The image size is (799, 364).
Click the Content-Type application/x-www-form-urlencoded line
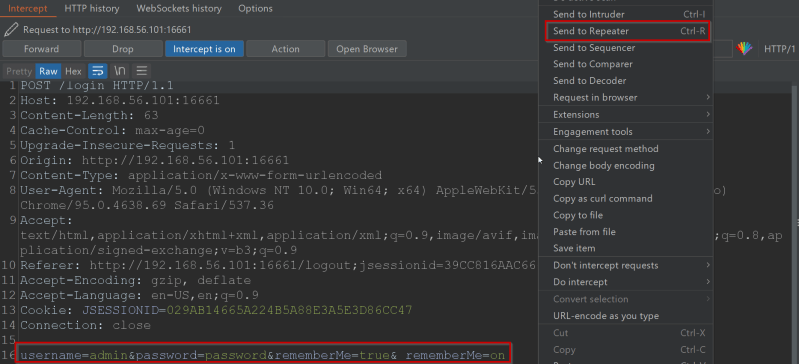coord(201,175)
